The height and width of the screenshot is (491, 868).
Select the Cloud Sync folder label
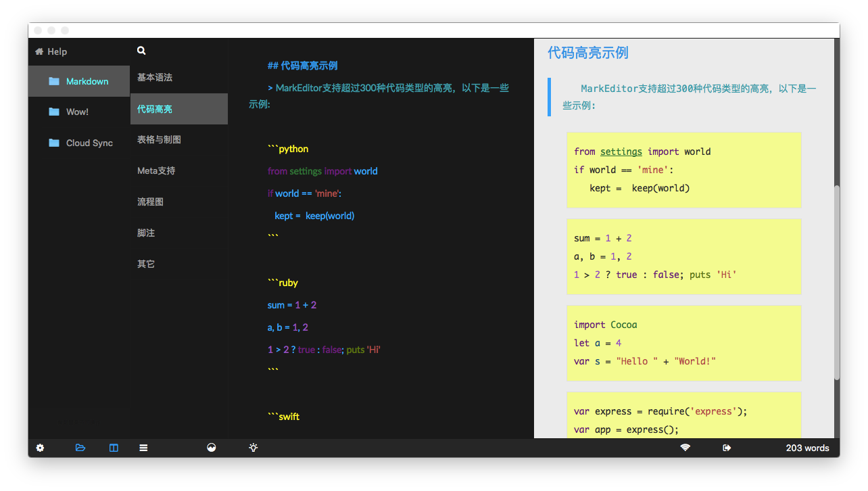point(89,143)
